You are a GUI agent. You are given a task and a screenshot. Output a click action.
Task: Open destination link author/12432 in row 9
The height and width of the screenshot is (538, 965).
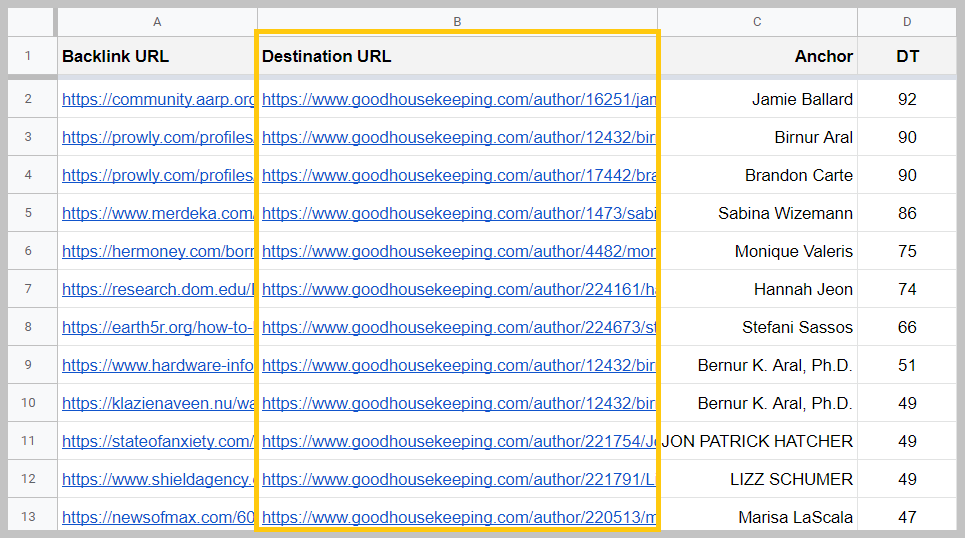point(459,365)
